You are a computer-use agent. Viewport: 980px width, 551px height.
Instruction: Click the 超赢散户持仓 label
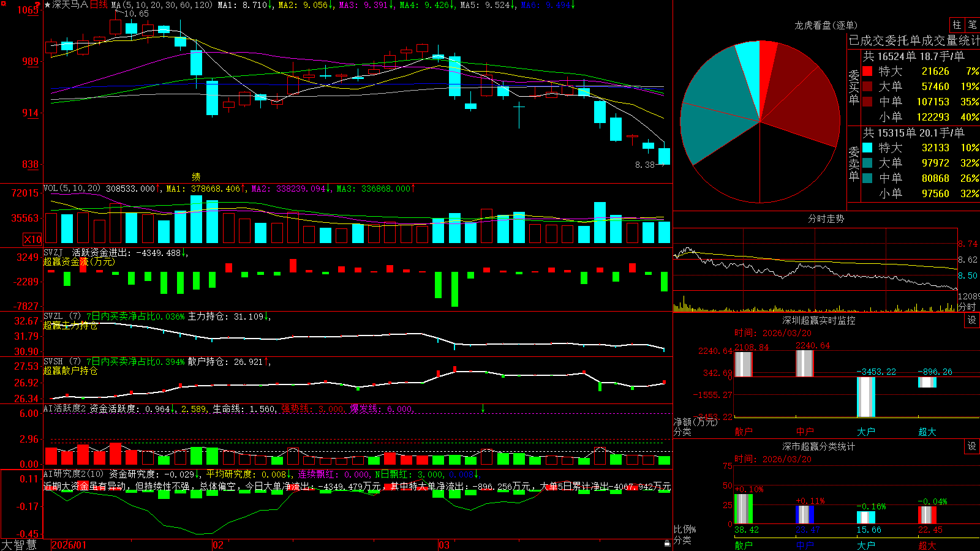tap(70, 370)
